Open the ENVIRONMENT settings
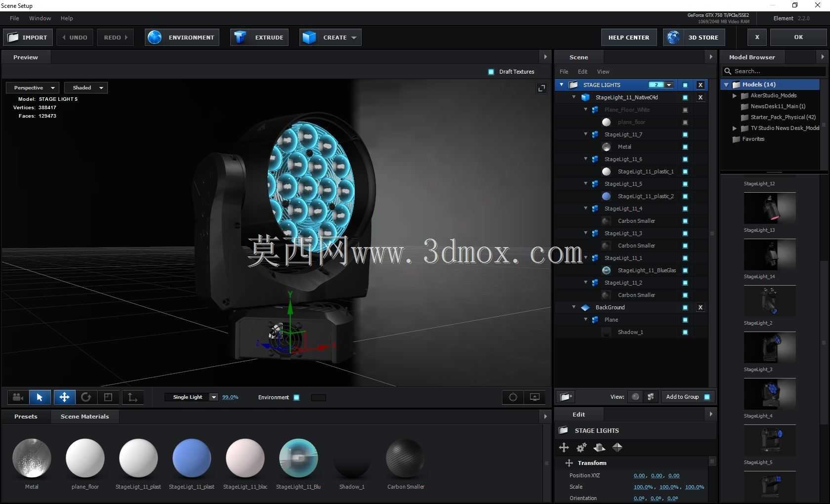This screenshot has width=830, height=504. point(182,38)
